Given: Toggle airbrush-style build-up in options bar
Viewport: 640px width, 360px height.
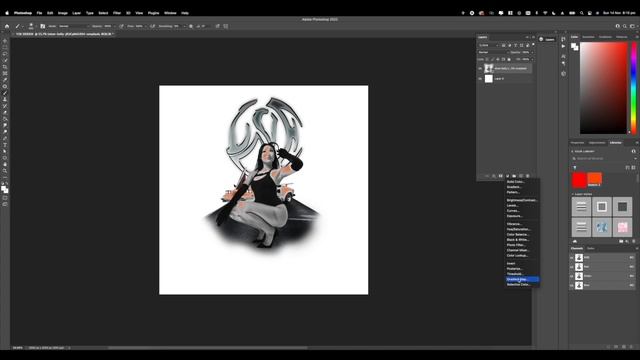Looking at the screenshot, I should coord(152,26).
